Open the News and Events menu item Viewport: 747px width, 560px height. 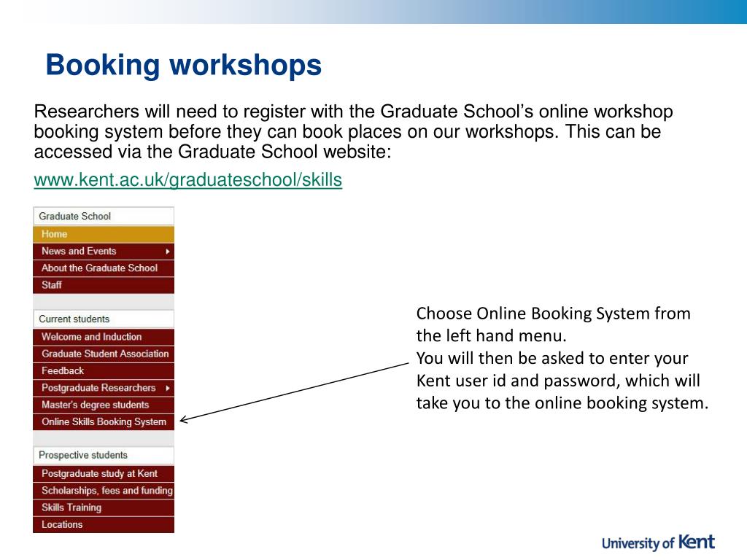pyautogui.click(x=104, y=252)
